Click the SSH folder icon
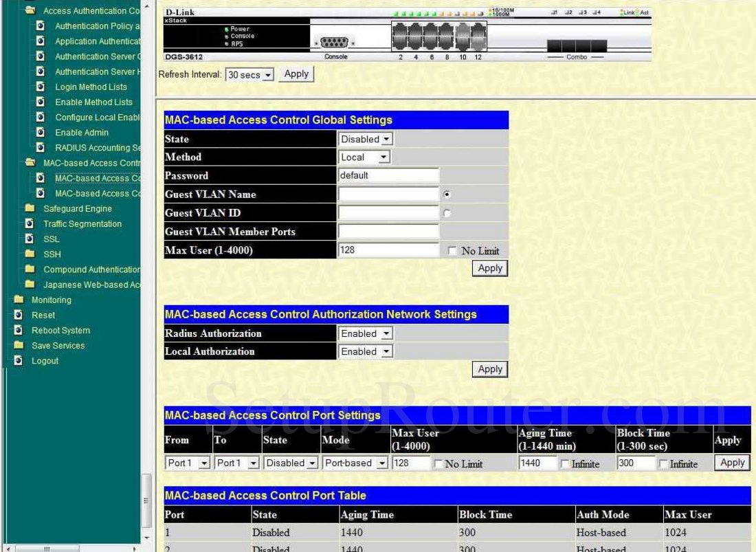 point(30,254)
